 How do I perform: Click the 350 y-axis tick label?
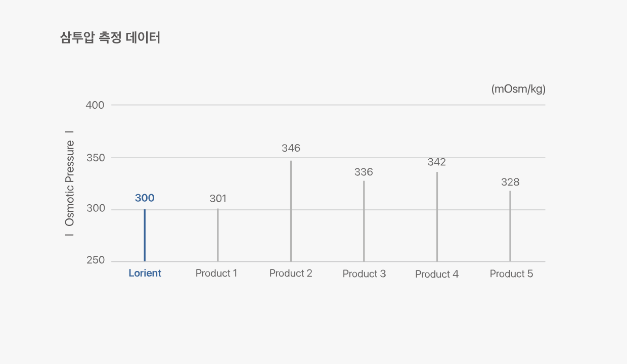[x=95, y=158]
